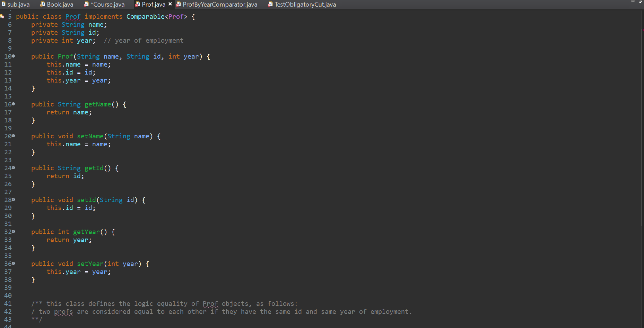The width and height of the screenshot is (644, 328).
Task: Collapse the getYear method at line 32
Action: click(14, 232)
